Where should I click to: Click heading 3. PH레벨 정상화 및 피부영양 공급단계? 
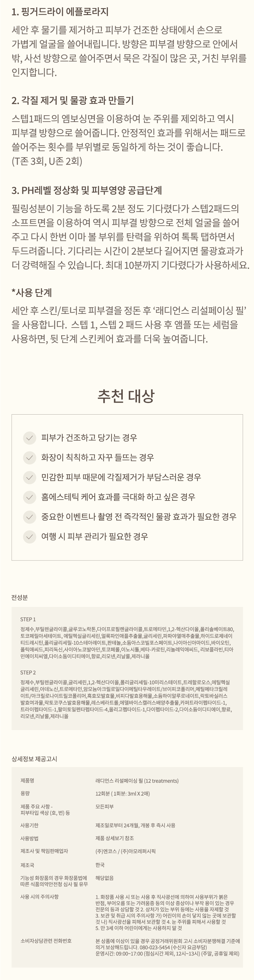point(87,191)
